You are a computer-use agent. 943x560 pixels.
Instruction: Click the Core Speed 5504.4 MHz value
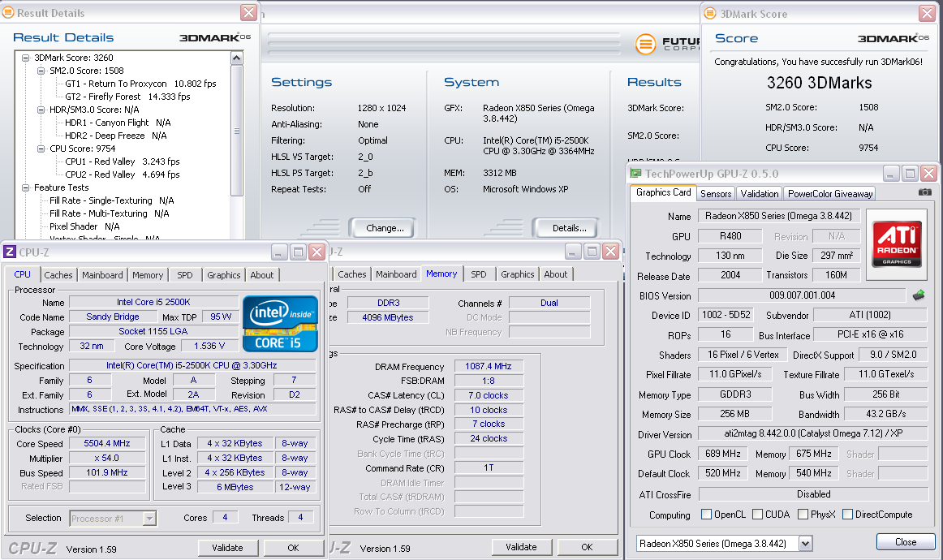107,443
